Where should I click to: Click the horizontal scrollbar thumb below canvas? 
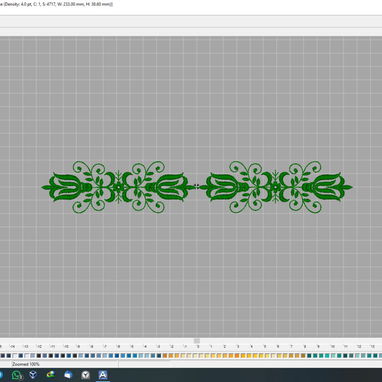(197, 341)
